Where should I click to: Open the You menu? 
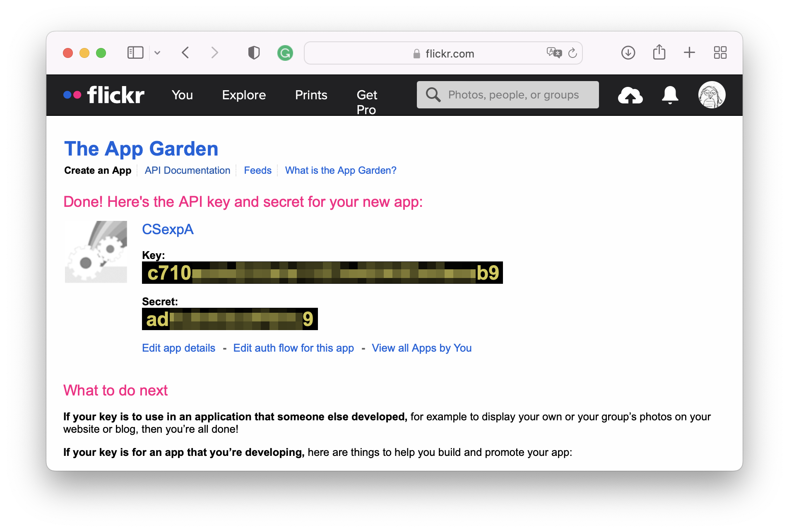[182, 95]
